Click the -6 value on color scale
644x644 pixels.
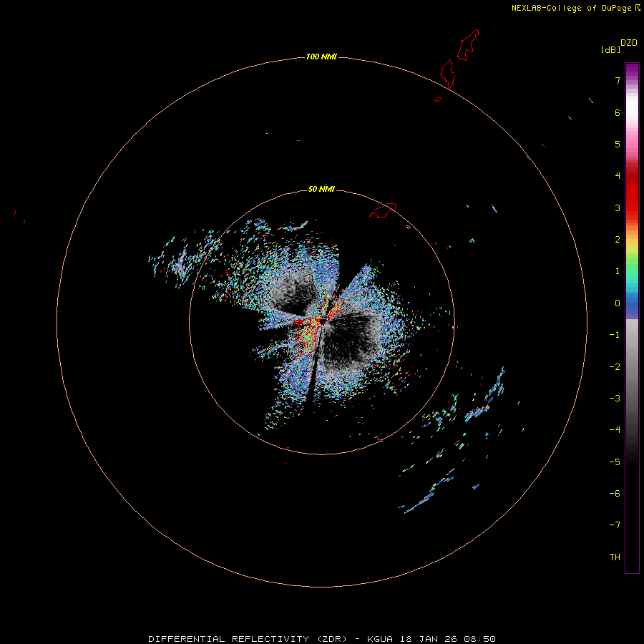tap(615, 494)
